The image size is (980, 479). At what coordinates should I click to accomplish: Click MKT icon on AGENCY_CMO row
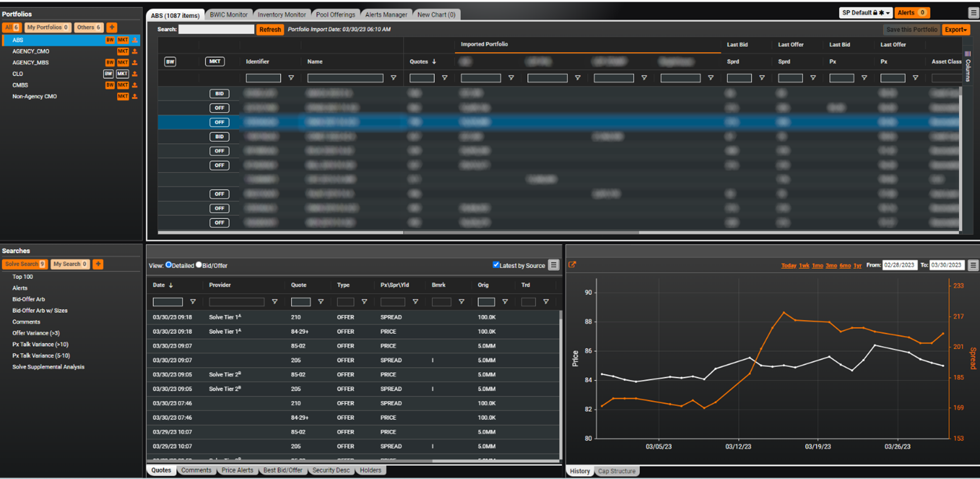click(x=123, y=52)
